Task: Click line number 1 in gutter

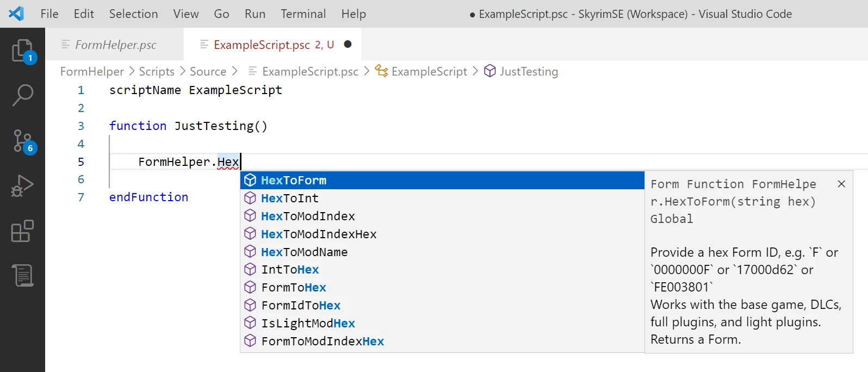Action: pos(81,90)
